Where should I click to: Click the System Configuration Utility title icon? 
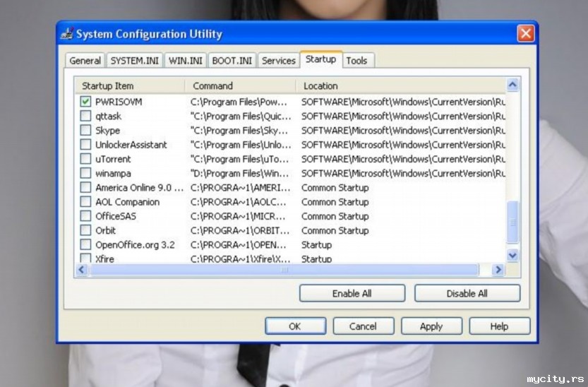(x=67, y=34)
